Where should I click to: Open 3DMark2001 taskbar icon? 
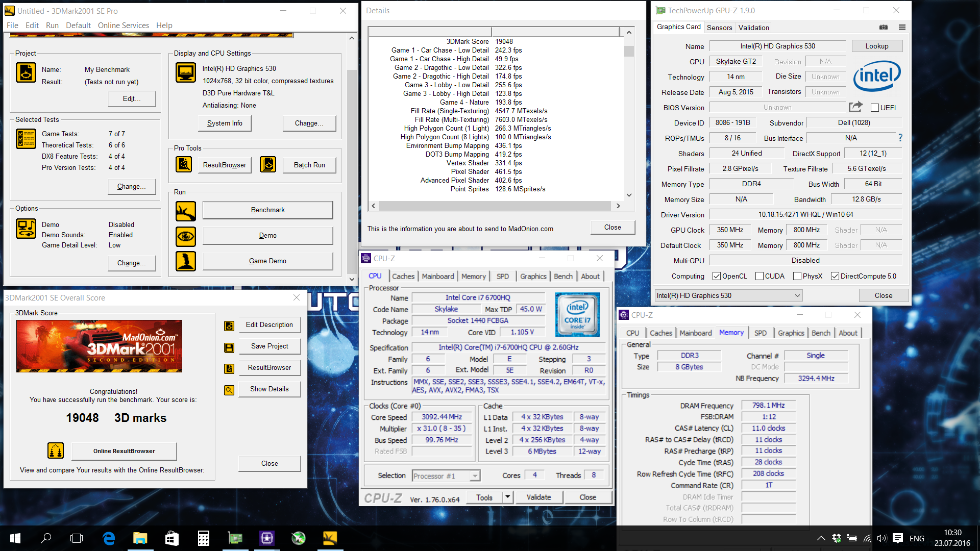pyautogui.click(x=330, y=538)
